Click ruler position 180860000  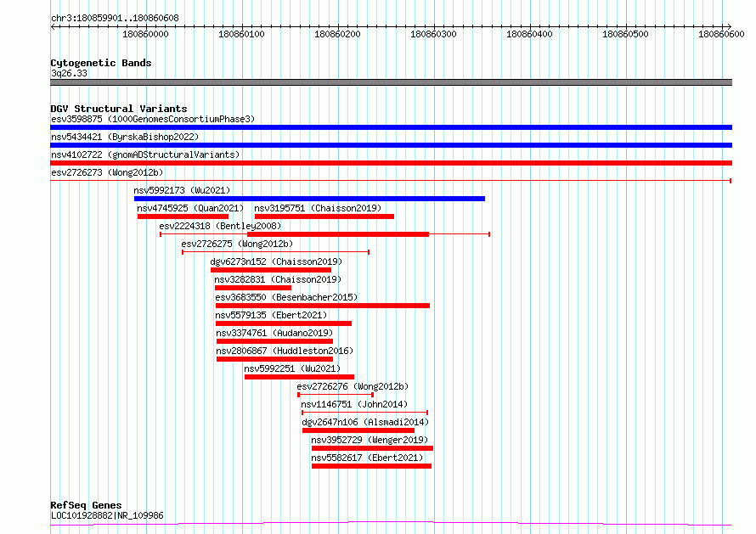[145, 34]
